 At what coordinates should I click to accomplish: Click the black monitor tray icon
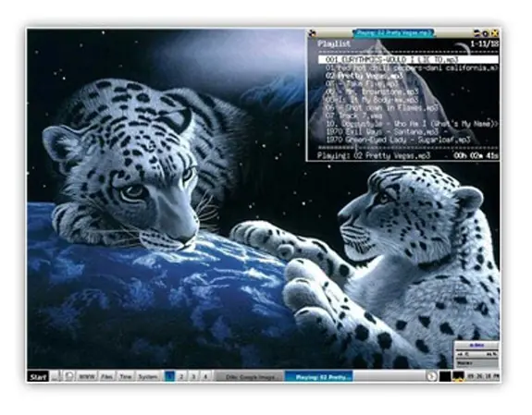pos(445,376)
